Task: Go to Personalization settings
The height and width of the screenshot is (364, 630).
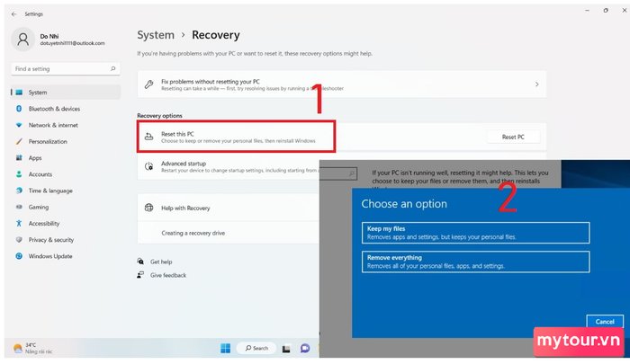Action: click(x=66, y=142)
